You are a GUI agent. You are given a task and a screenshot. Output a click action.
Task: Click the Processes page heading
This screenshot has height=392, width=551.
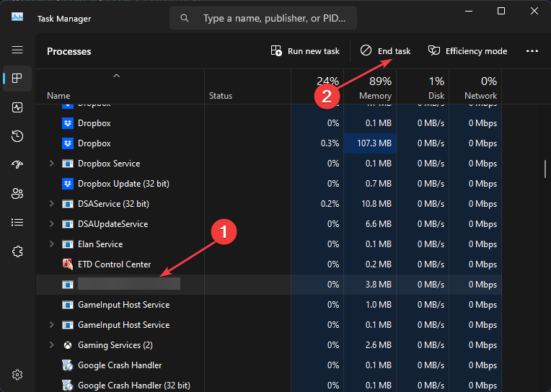69,51
